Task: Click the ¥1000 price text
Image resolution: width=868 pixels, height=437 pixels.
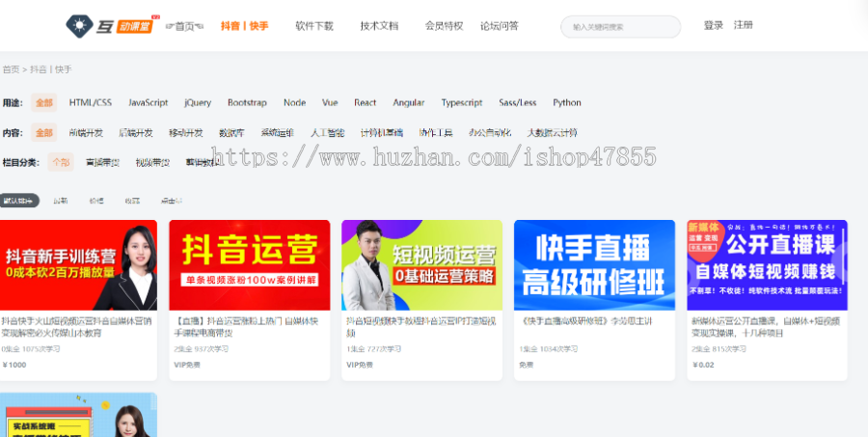Action: (x=14, y=365)
